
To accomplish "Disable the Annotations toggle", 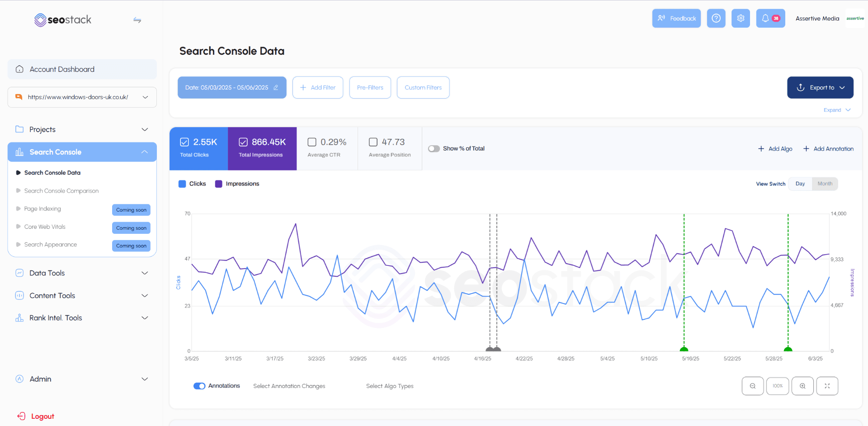I will (199, 386).
